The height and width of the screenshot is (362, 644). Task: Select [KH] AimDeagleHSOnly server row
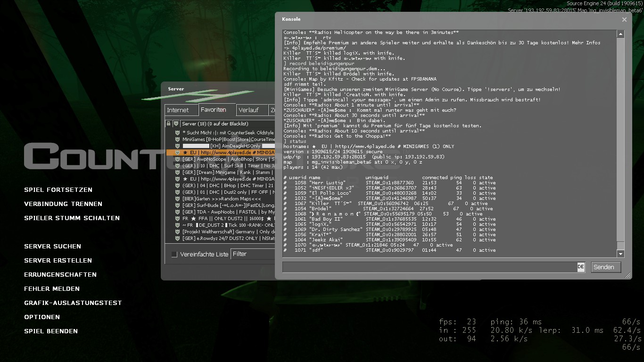coord(221,146)
